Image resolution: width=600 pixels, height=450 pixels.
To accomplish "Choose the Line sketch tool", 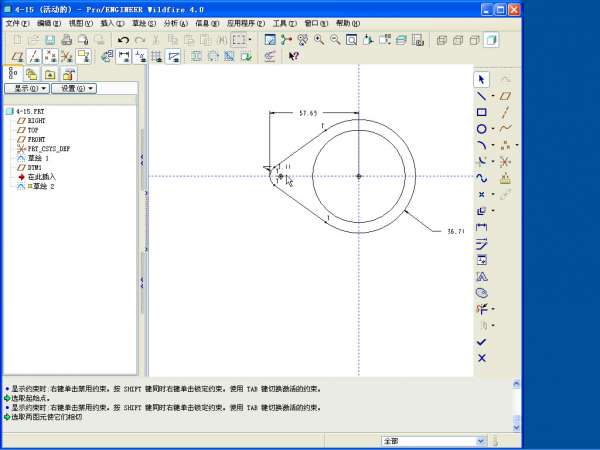I will [481, 96].
